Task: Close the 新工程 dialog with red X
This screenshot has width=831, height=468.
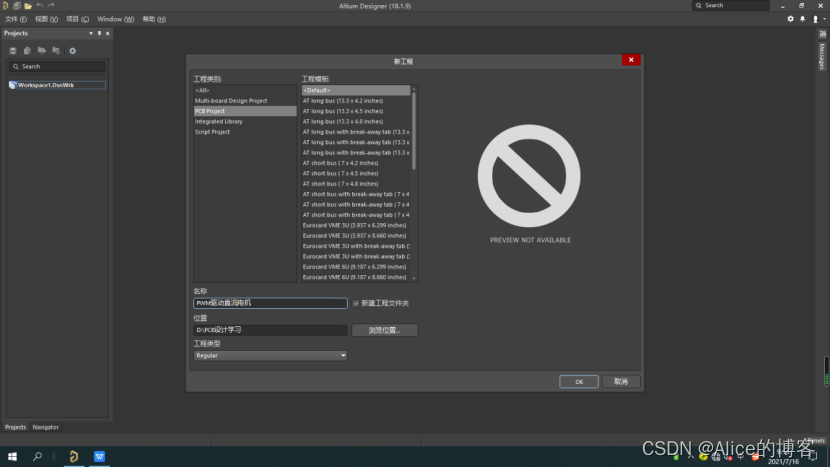Action: click(631, 60)
